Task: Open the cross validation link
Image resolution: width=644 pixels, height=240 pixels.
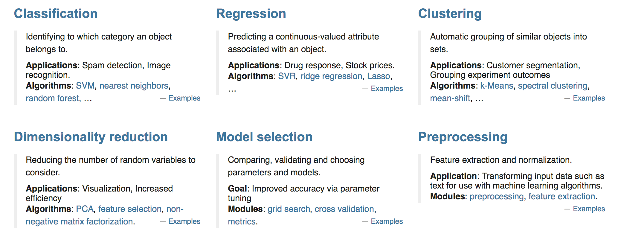Action: 344,209
